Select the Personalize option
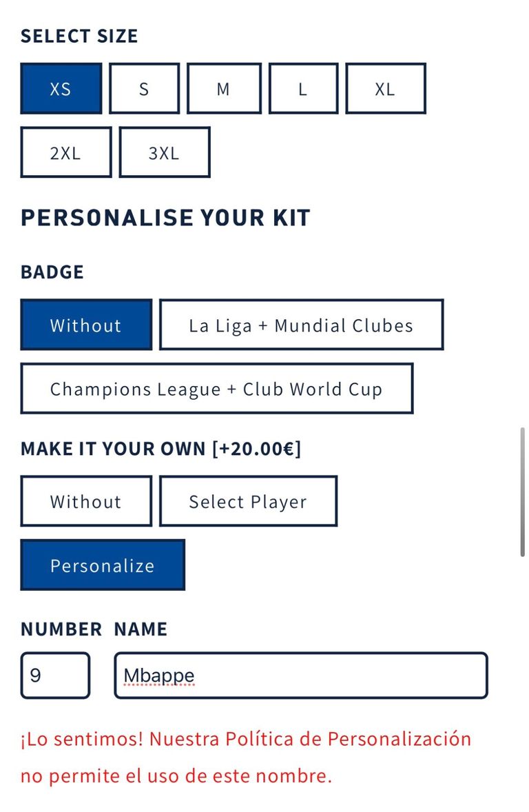 tap(102, 565)
